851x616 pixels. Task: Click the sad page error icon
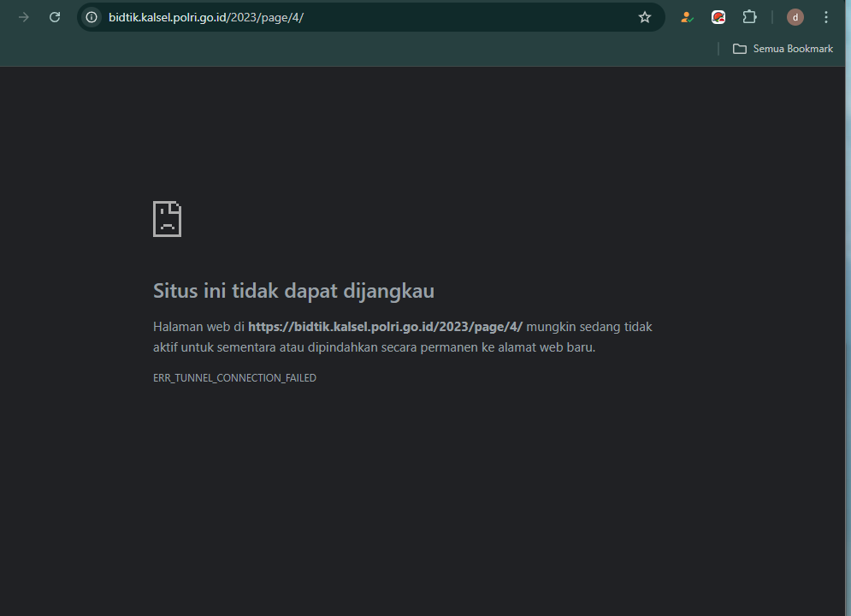[167, 219]
